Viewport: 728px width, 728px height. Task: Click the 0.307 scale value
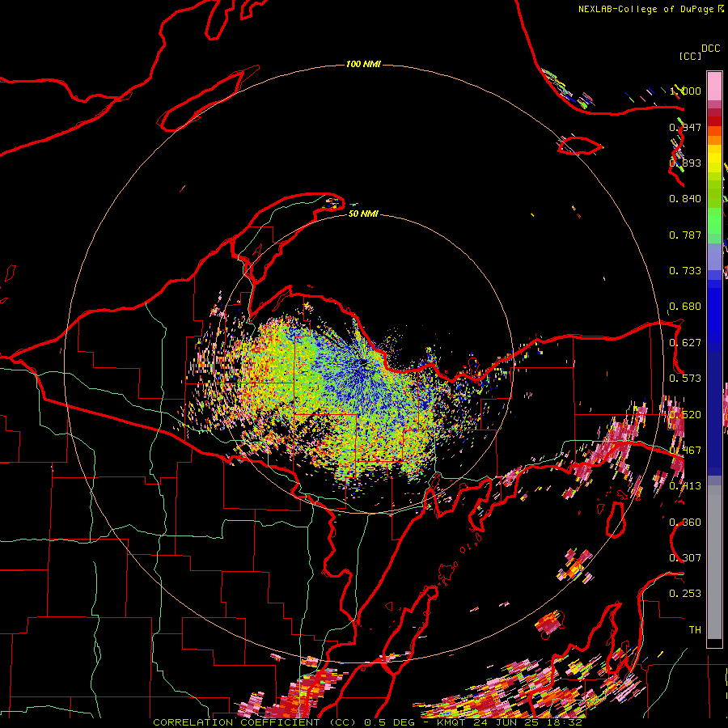coord(685,558)
